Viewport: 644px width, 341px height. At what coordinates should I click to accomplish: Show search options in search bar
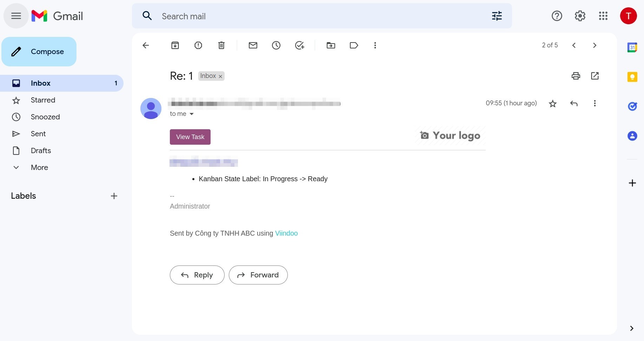[497, 16]
